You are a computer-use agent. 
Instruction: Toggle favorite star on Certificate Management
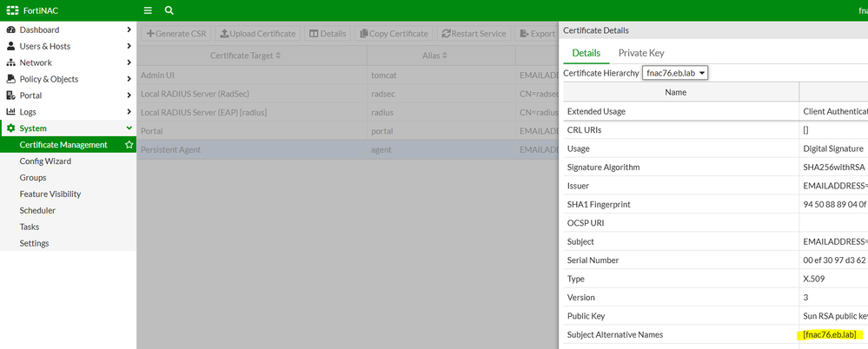pos(129,145)
